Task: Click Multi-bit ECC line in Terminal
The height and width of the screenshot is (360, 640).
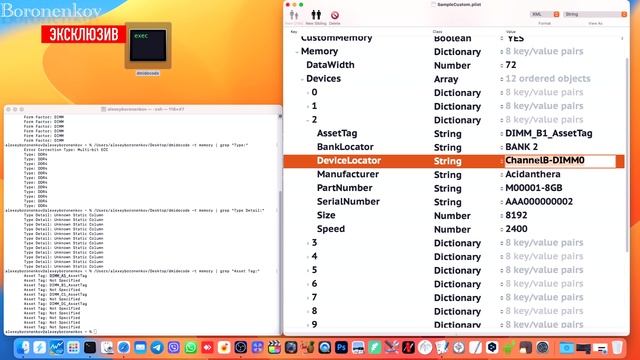Action: 66,150
